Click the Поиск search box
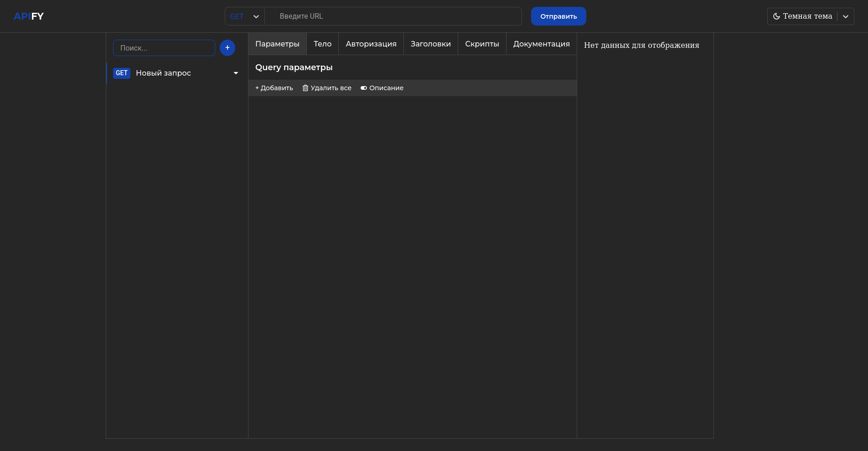 [164, 48]
